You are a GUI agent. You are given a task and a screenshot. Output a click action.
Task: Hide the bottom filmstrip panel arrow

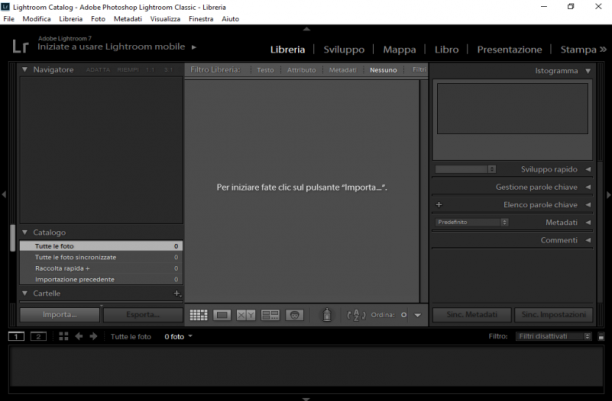(306, 399)
